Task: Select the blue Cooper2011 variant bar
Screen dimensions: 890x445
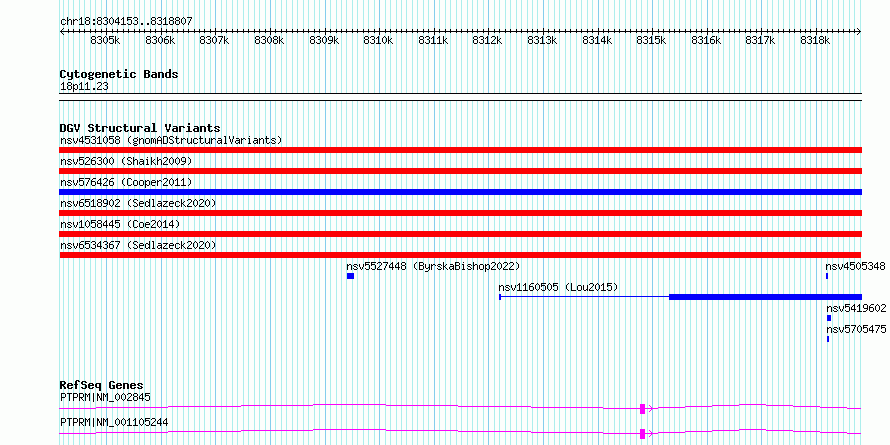Action: point(460,192)
